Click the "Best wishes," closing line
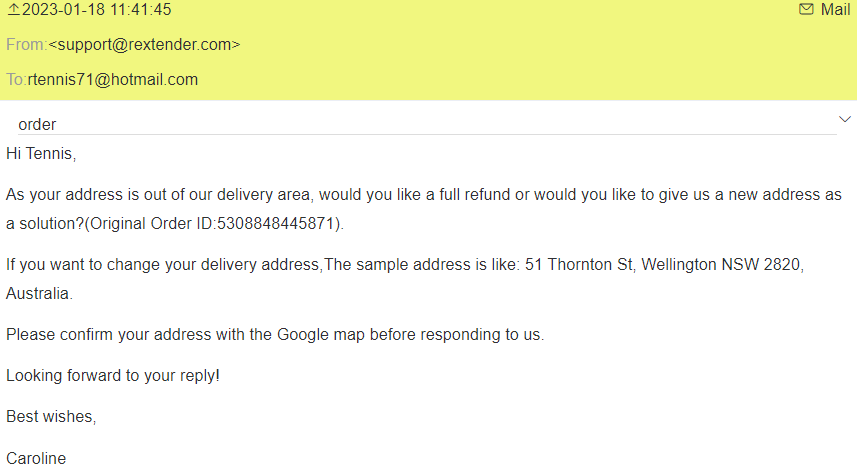This screenshot has height=468, width=857. (51, 417)
